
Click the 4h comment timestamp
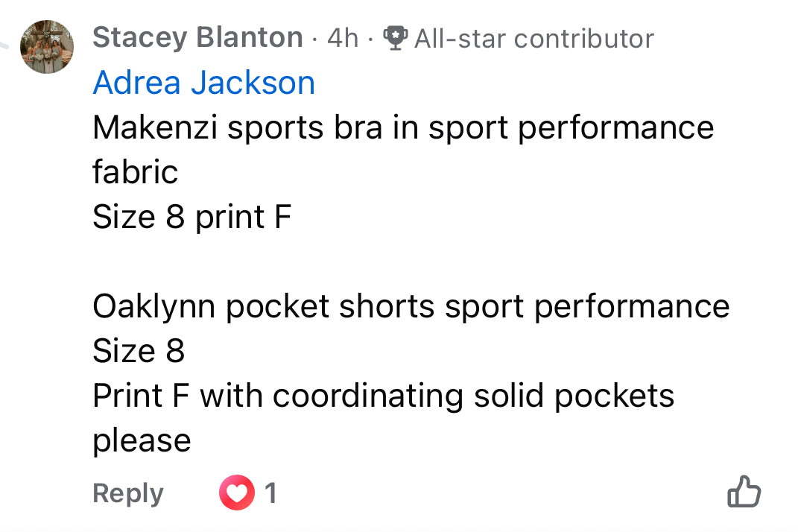[x=343, y=37]
